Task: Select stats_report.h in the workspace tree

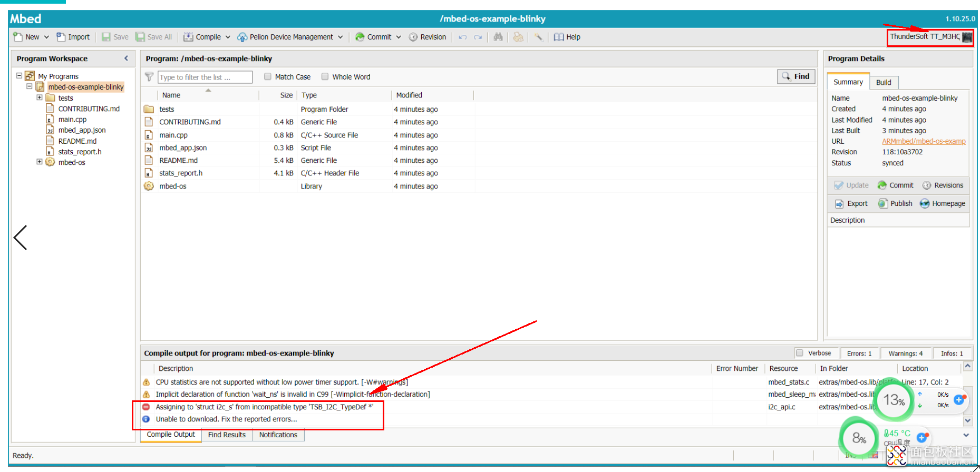Action: 80,152
